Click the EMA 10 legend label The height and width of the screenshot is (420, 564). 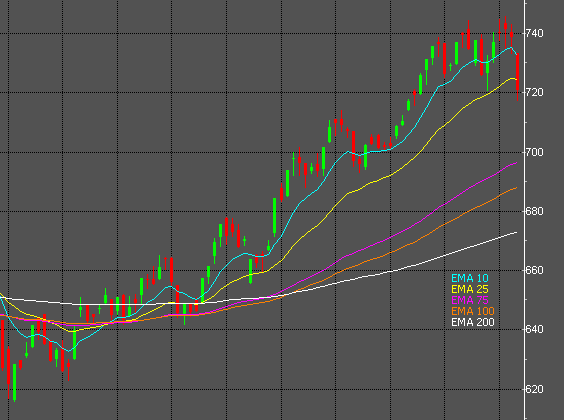point(470,278)
